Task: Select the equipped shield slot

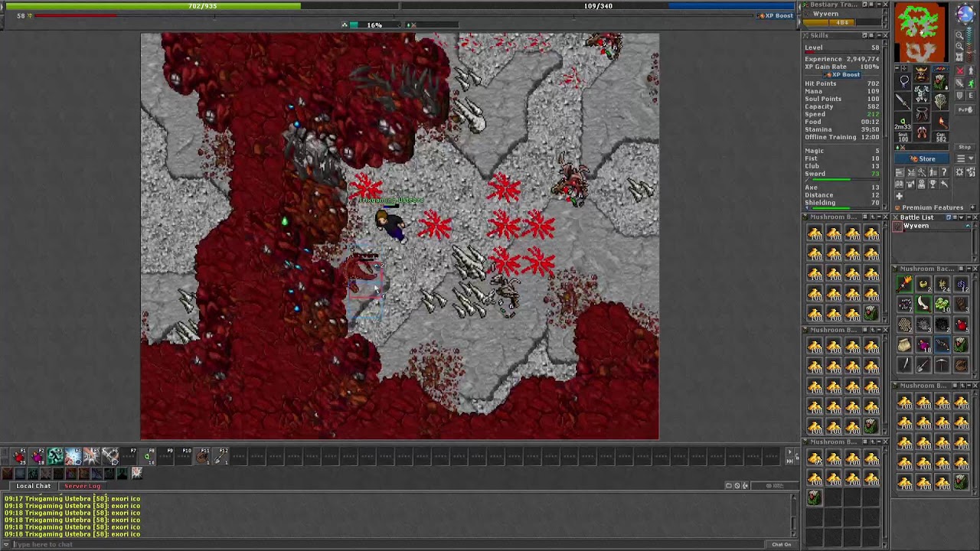Action: [x=940, y=101]
